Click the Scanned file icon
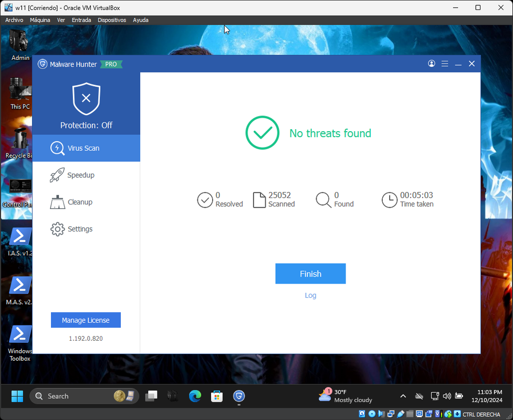This screenshot has height=420, width=513. click(259, 200)
